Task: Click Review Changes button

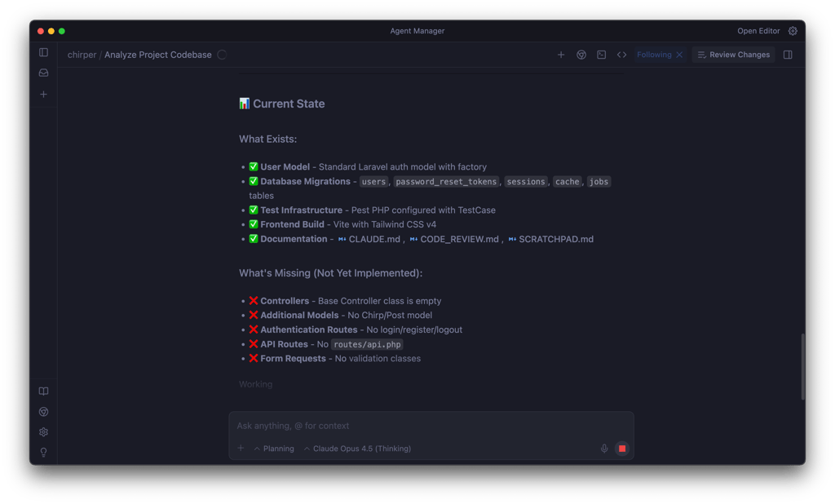Action: pos(733,55)
